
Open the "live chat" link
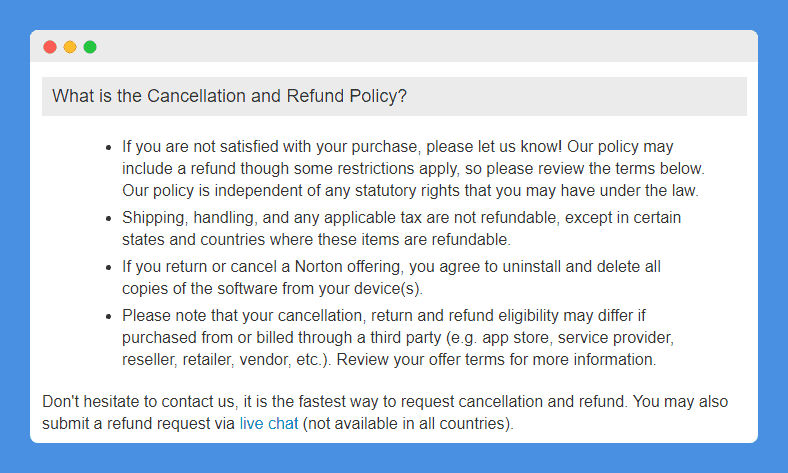pyautogui.click(x=269, y=423)
